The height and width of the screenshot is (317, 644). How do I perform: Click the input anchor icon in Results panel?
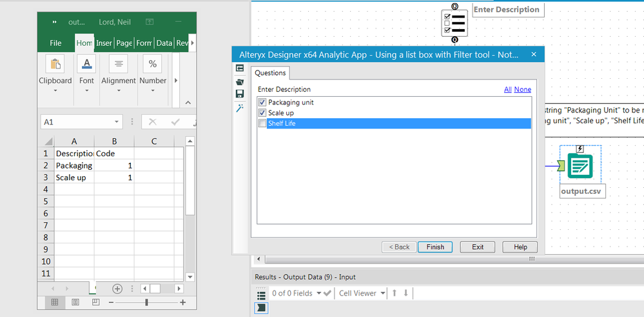261,307
